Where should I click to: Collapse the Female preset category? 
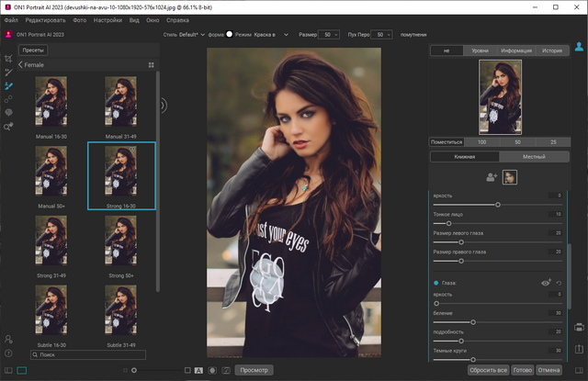20,66
